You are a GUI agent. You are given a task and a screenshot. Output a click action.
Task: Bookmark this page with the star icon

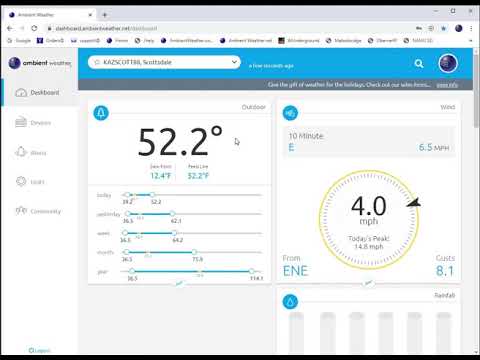click(443, 28)
